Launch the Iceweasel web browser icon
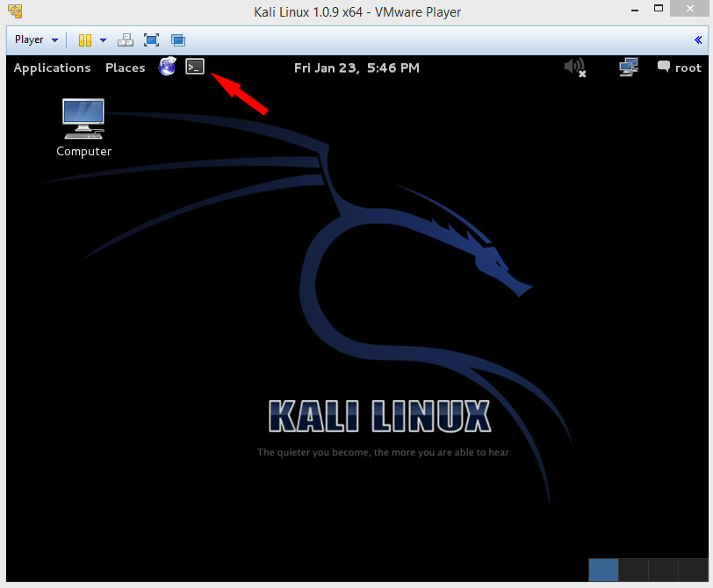The image size is (713, 588). 167,67
